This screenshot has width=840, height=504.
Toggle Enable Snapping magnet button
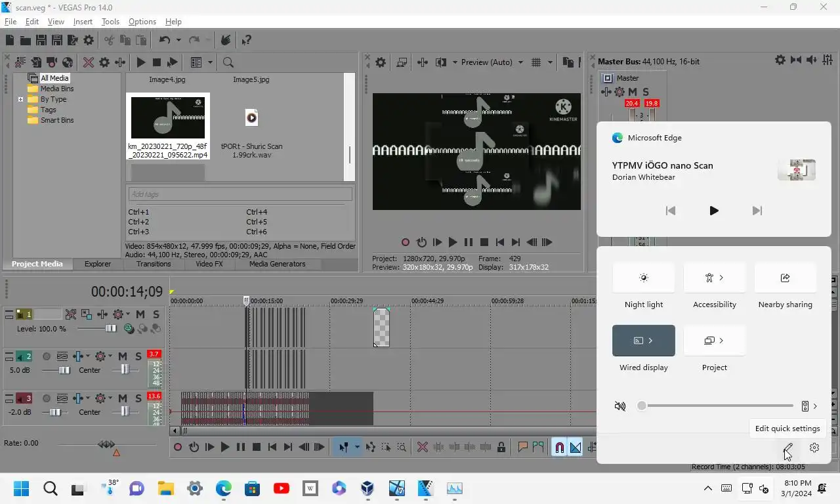[x=559, y=447]
